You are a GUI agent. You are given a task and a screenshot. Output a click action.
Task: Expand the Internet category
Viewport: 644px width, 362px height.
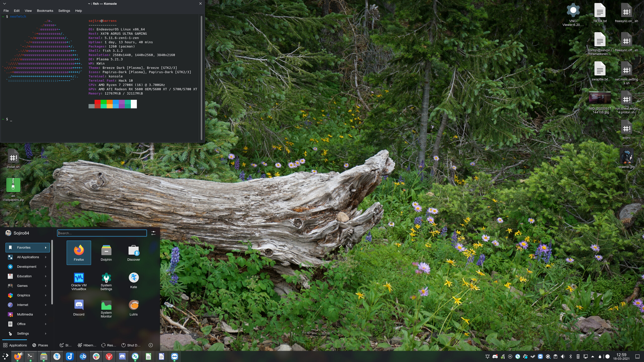(x=28, y=305)
